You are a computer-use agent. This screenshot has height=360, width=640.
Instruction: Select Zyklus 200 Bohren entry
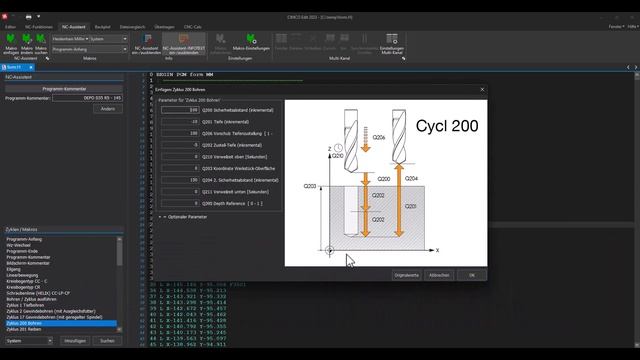tap(61, 323)
